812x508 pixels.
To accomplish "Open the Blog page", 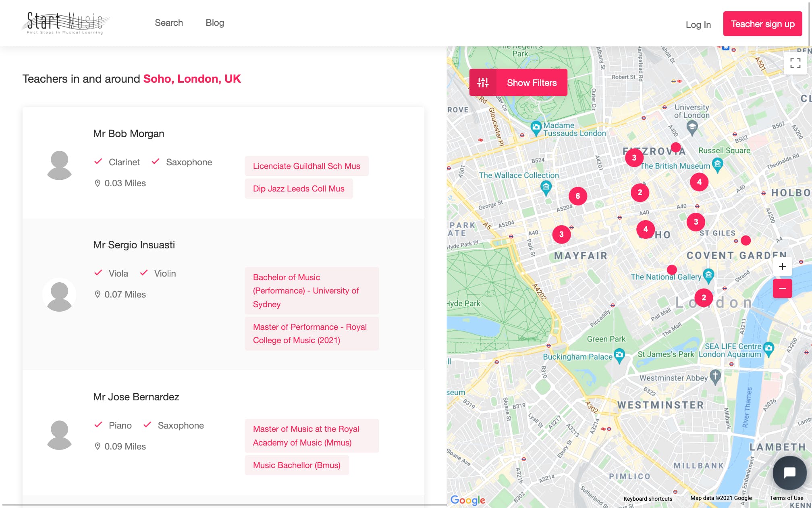I will pos(215,23).
